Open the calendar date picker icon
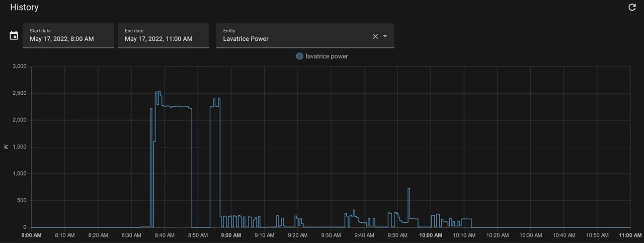Screen dimensions: 644x243 (14, 35)
